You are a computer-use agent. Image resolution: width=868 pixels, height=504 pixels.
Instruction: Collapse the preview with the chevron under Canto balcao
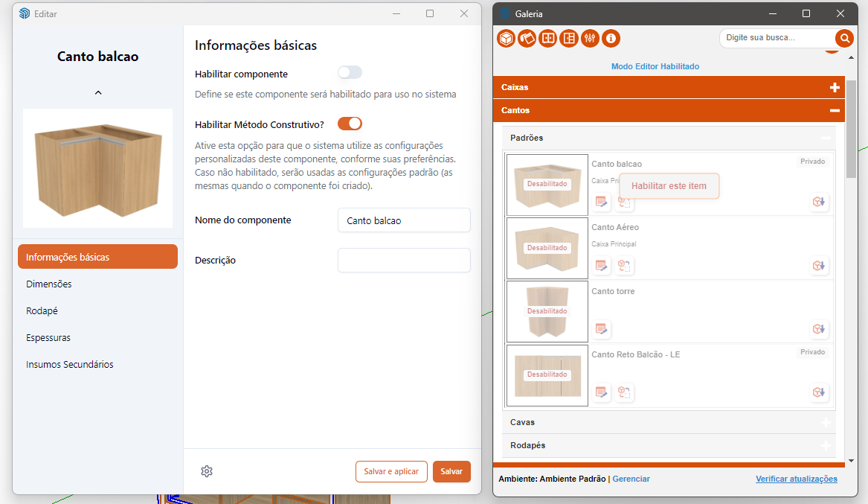coord(98,93)
